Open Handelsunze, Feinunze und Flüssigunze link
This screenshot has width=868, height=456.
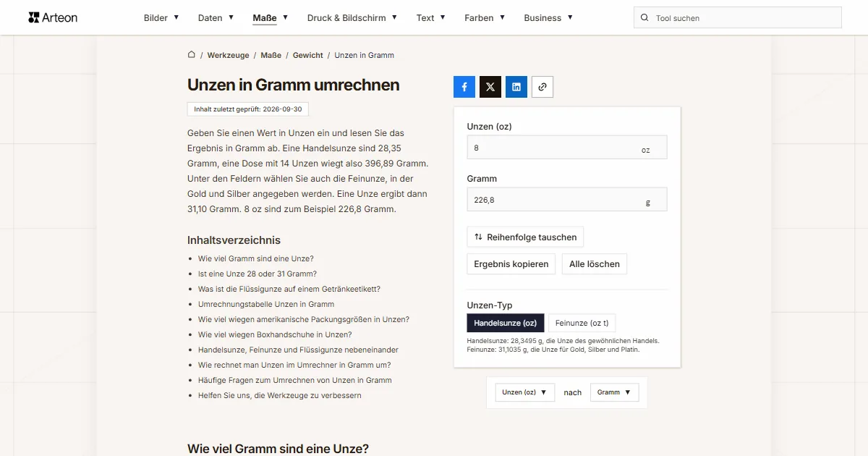[x=298, y=350]
